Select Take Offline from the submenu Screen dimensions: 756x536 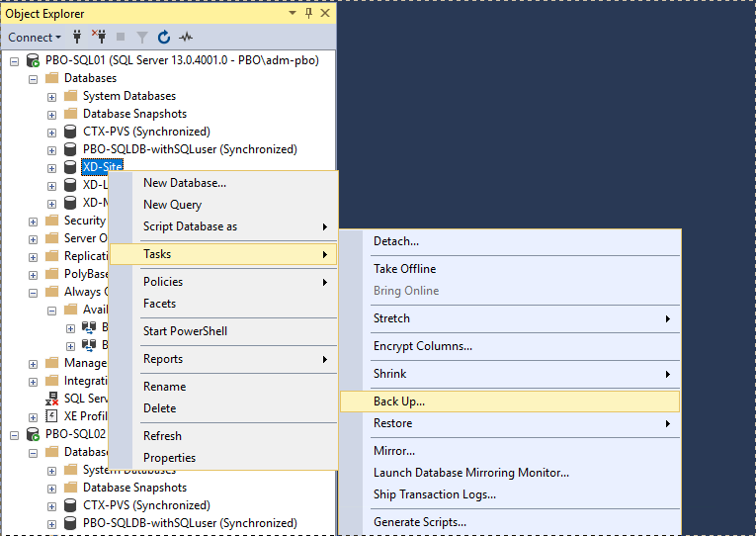404,269
